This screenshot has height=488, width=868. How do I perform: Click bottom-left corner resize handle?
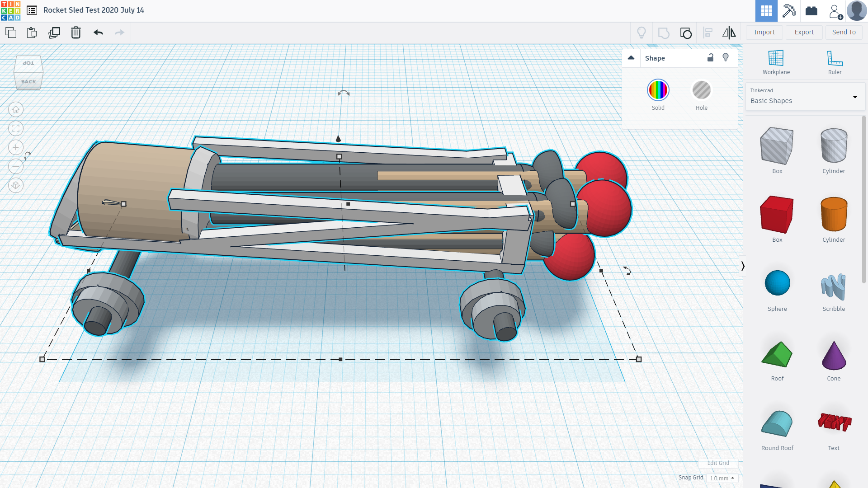(42, 359)
